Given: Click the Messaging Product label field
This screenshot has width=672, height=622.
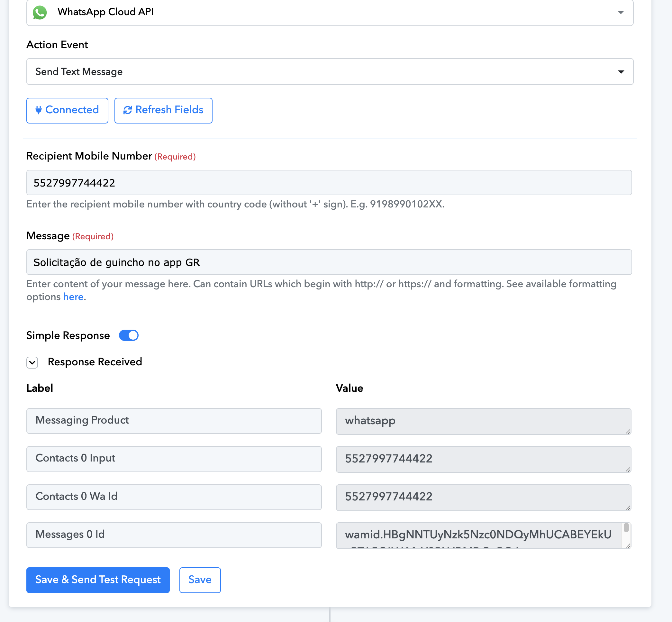Looking at the screenshot, I should pyautogui.click(x=174, y=421).
